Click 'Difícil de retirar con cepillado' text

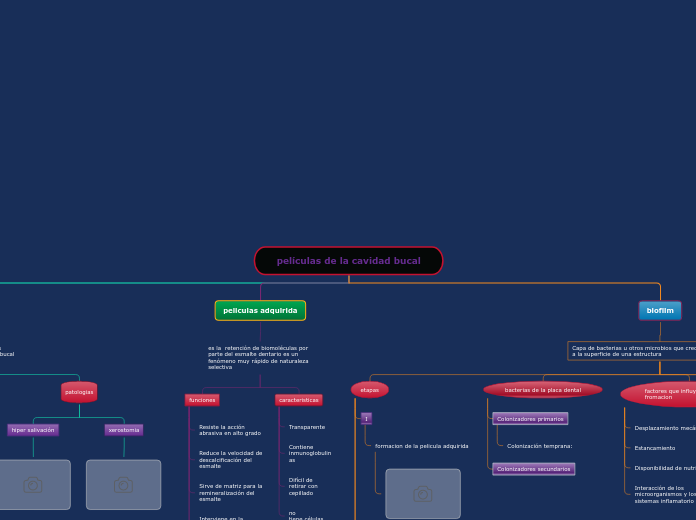pyautogui.click(x=303, y=486)
